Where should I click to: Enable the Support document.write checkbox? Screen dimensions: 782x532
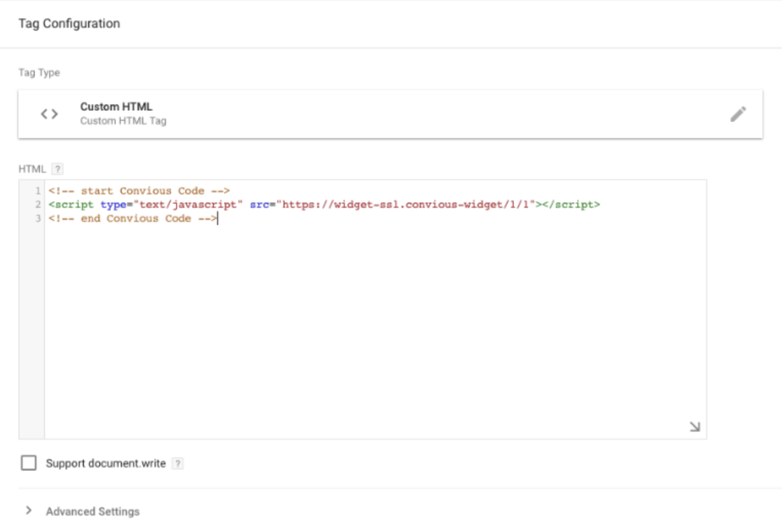[x=29, y=463]
